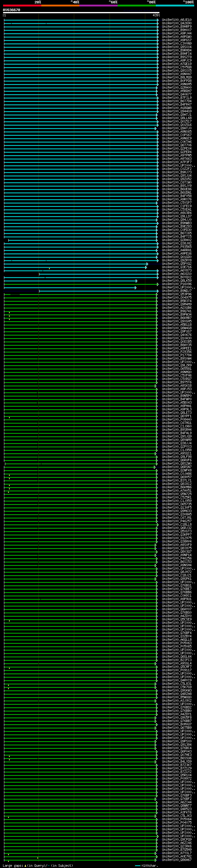Click the orange ~40% identity legend segment
197x868 pixels.
tap(60, 6)
